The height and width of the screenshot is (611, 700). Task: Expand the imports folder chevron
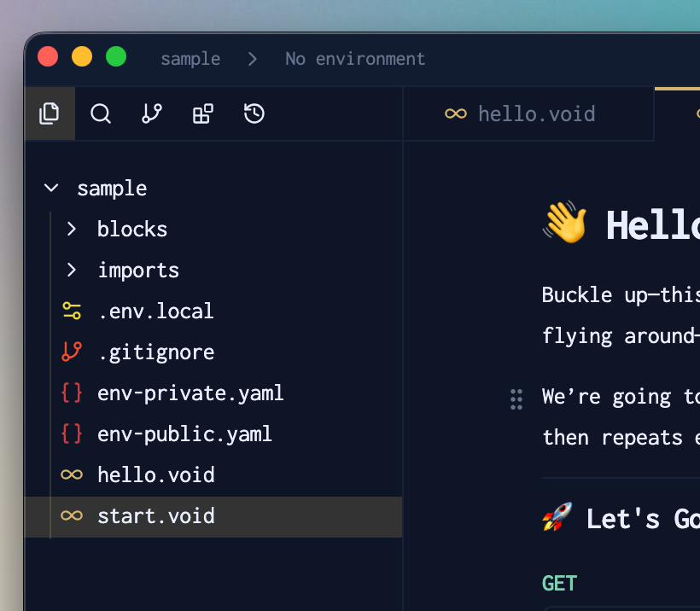[72, 270]
